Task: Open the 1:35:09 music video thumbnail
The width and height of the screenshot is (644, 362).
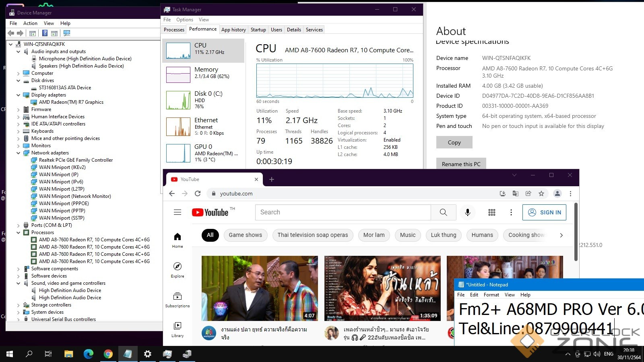Action: coord(382,288)
